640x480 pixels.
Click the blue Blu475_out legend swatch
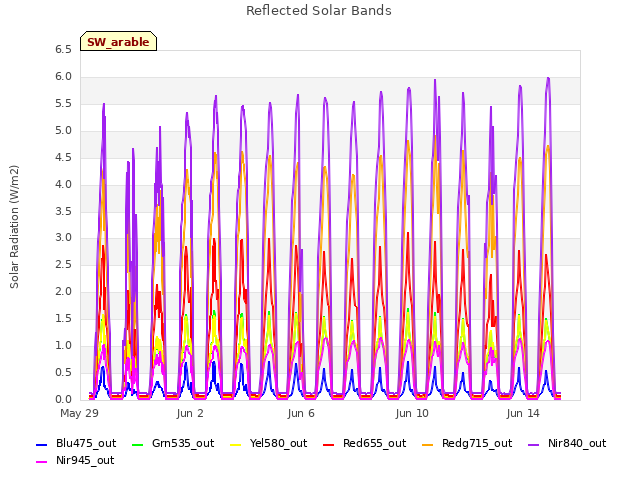(x=42, y=444)
